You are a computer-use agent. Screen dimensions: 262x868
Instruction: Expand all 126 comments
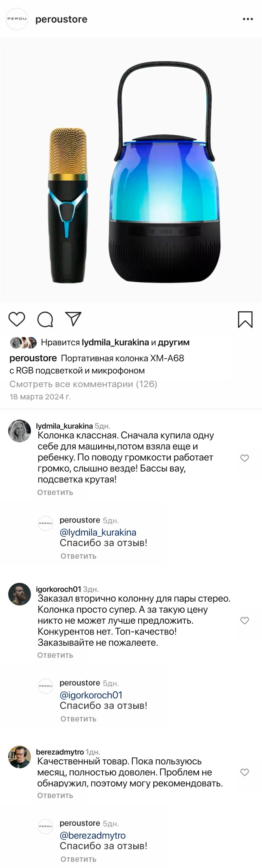[83, 384]
